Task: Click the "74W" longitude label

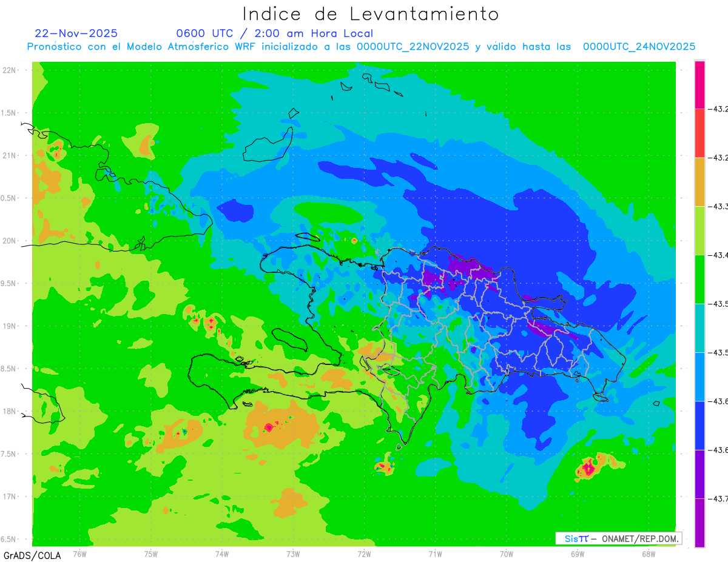Action: (x=222, y=554)
